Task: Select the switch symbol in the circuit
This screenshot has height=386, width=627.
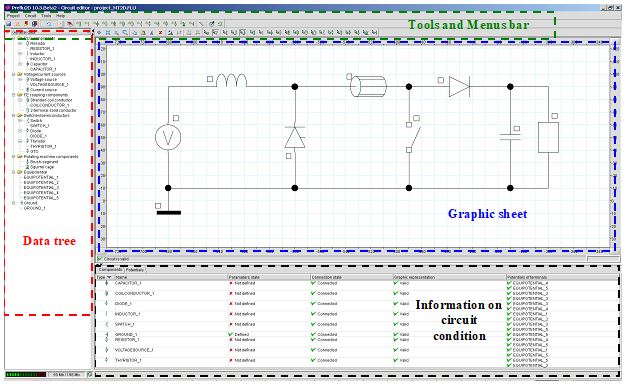Action: 413,137
